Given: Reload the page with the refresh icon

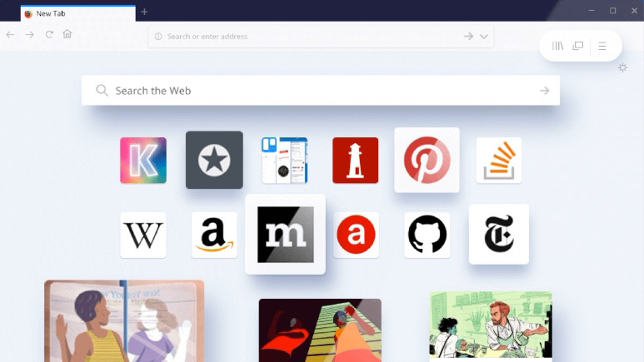Looking at the screenshot, I should pos(49,34).
